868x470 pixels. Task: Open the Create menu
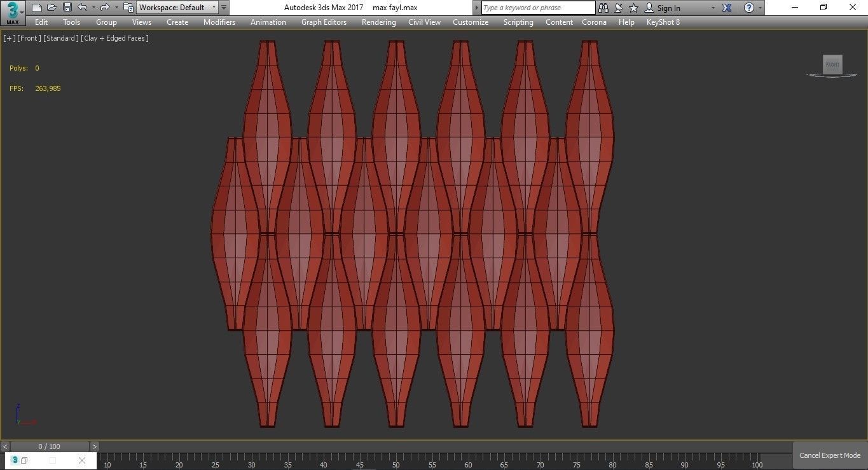point(177,22)
